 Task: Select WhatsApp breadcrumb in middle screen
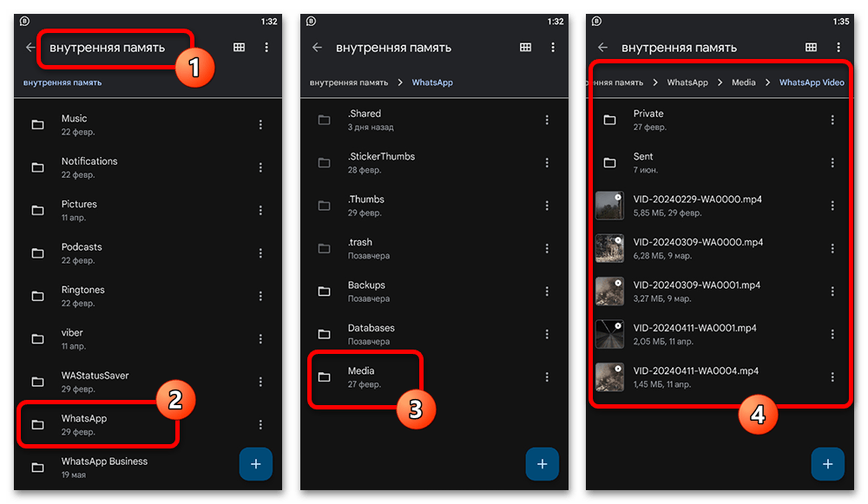[x=432, y=82]
